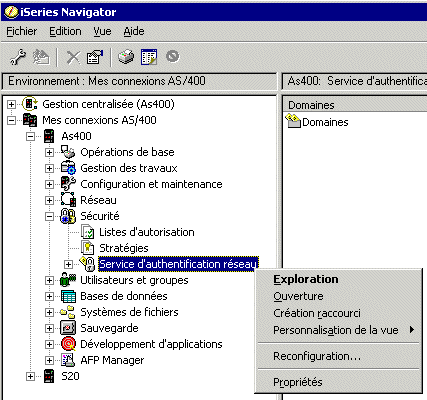Click the Réseau icon
Viewport: 427px width, 400px height.
68,200
